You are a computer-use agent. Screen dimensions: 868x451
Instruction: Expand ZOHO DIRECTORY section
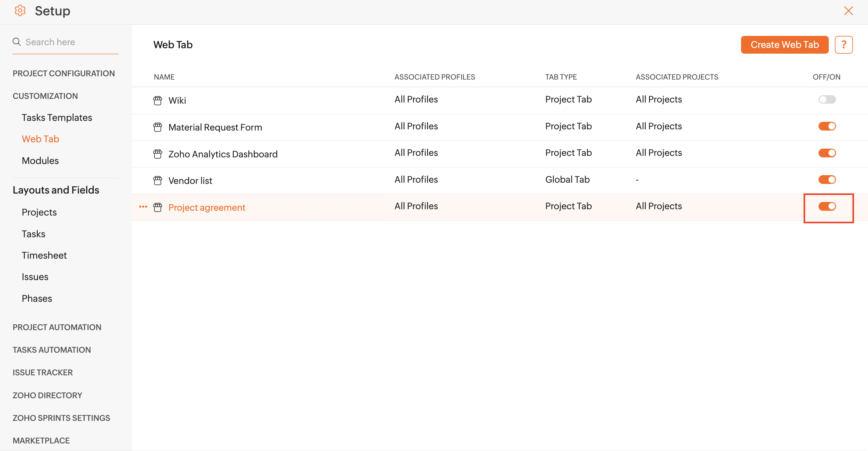tap(47, 395)
